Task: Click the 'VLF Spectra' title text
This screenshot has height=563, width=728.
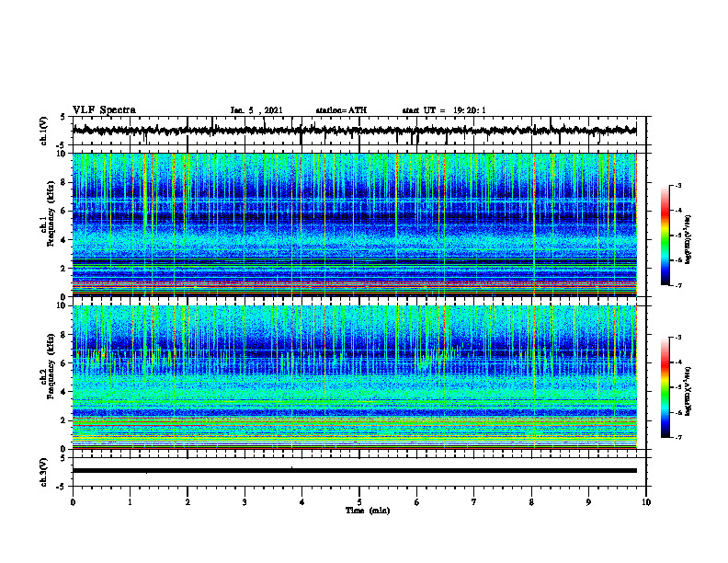Action: click(104, 110)
